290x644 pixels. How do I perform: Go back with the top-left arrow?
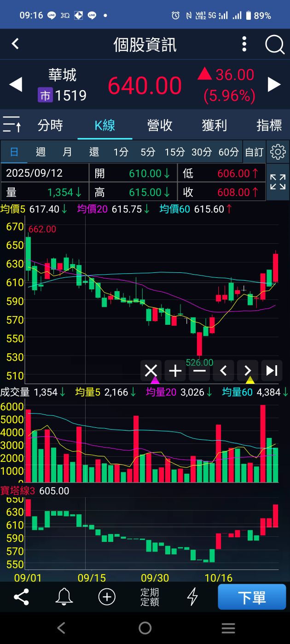15,44
